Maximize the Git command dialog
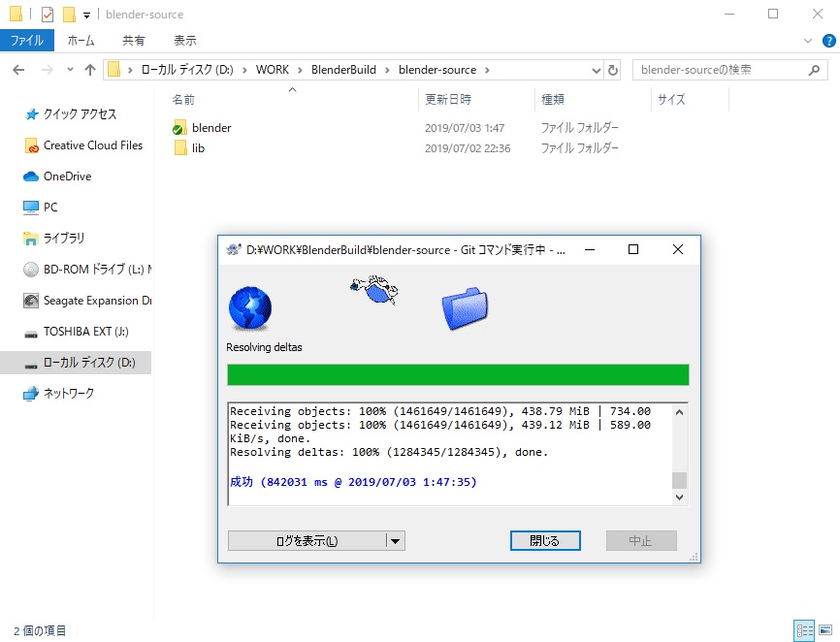840x642 pixels. pyautogui.click(x=633, y=249)
